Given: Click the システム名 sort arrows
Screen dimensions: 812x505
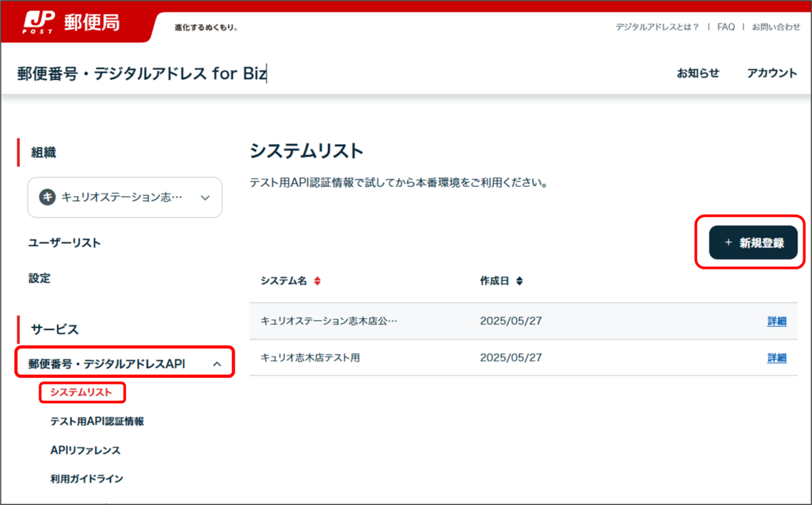Looking at the screenshot, I should coord(318,281).
